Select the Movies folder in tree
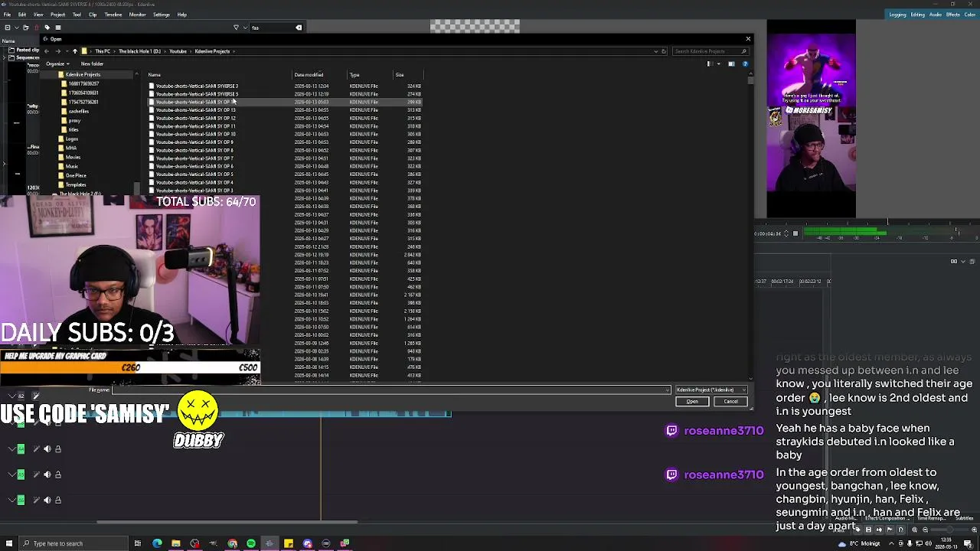 [x=73, y=158]
